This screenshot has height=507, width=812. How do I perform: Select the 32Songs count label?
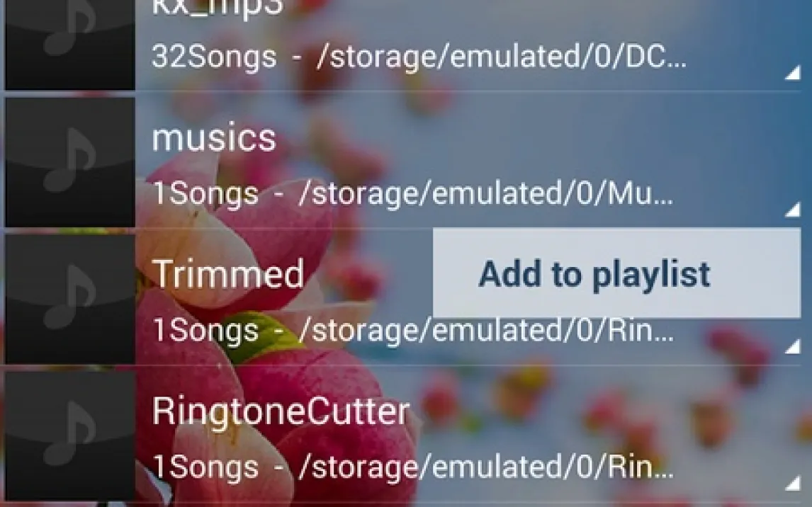tap(214, 57)
